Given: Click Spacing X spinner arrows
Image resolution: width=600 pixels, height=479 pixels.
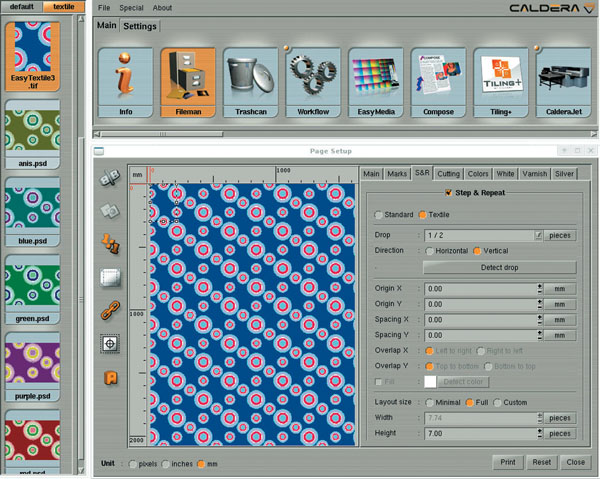Looking at the screenshot, I should point(540,320).
